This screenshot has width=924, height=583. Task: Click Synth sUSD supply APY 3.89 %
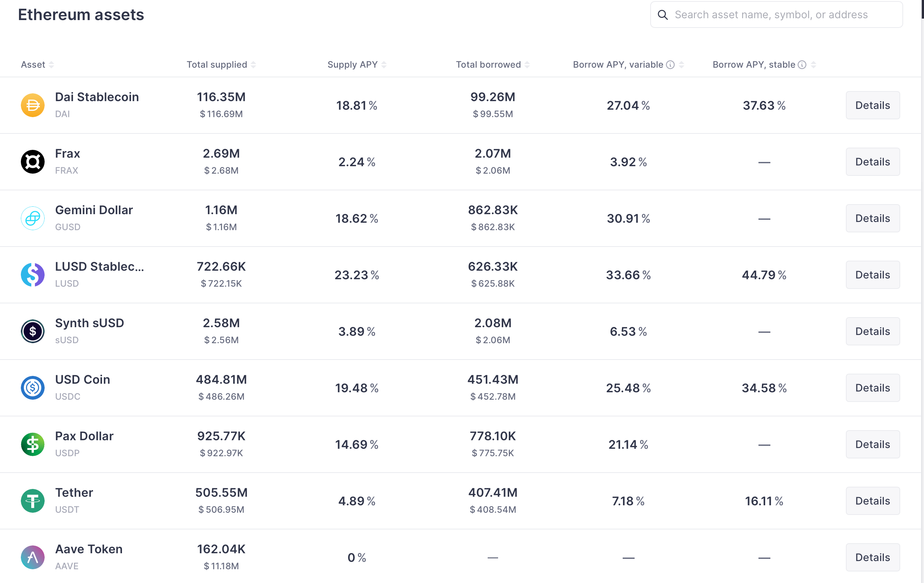(x=357, y=331)
